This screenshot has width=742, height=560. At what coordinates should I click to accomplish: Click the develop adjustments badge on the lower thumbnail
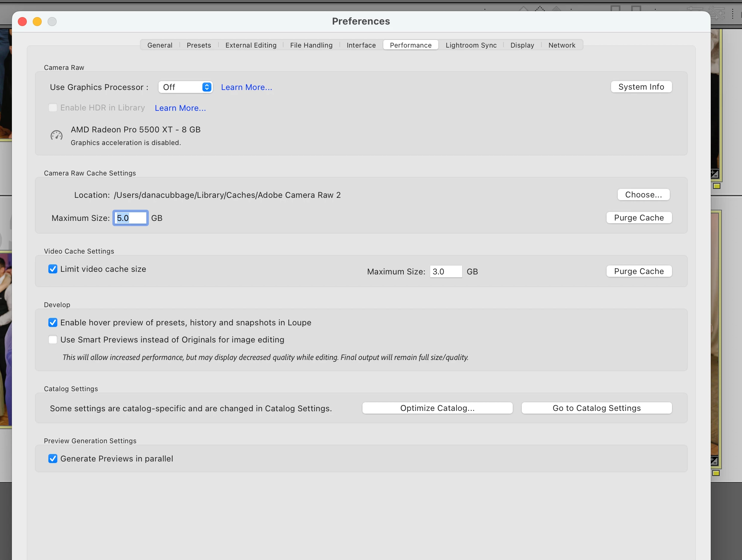[714, 461]
